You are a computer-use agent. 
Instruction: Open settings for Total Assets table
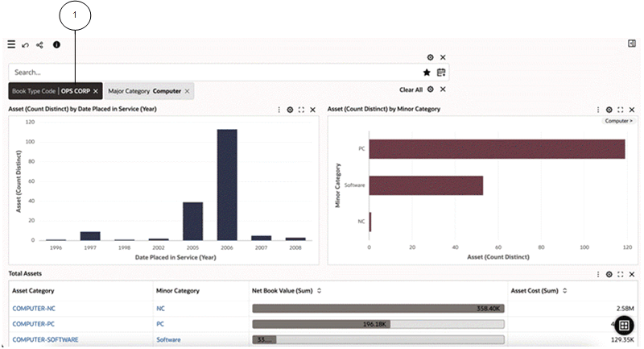click(x=609, y=274)
